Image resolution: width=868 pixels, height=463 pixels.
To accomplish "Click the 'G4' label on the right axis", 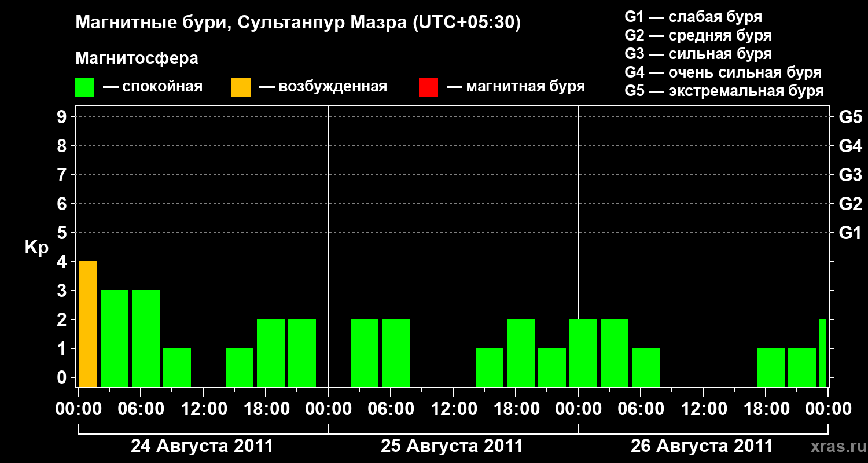I will [851, 146].
